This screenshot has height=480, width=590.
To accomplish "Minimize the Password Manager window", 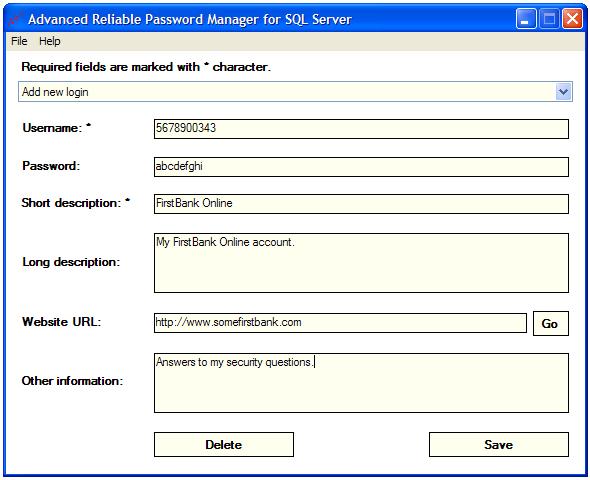I will pos(526,19).
